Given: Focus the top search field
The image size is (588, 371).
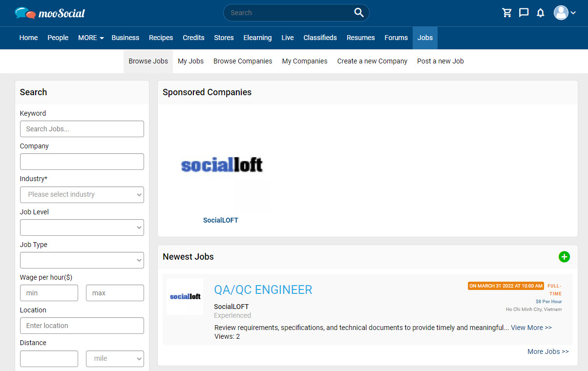Looking at the screenshot, I should [296, 13].
